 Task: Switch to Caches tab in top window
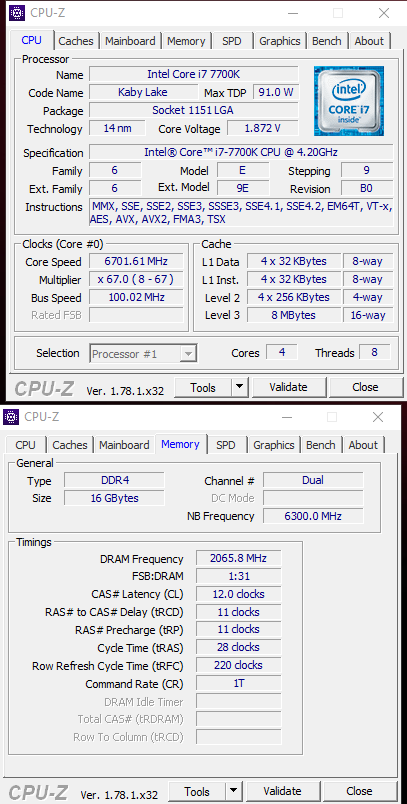tap(76, 41)
